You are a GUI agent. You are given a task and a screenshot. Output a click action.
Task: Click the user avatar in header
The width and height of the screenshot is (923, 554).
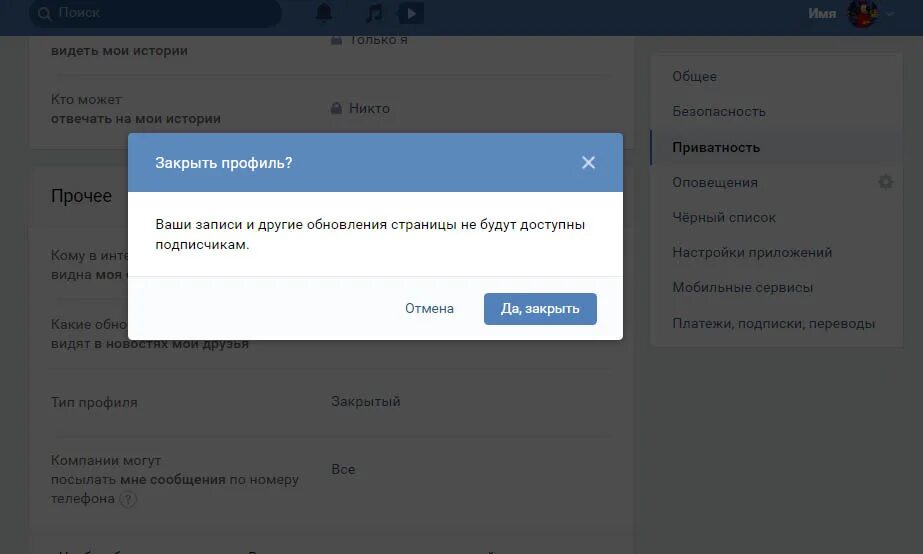pos(862,13)
